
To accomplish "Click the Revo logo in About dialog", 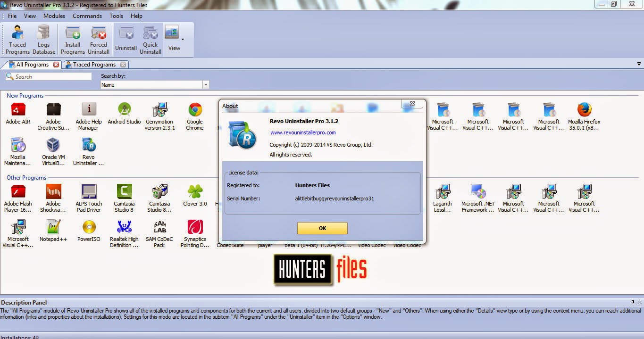I will pyautogui.click(x=242, y=135).
